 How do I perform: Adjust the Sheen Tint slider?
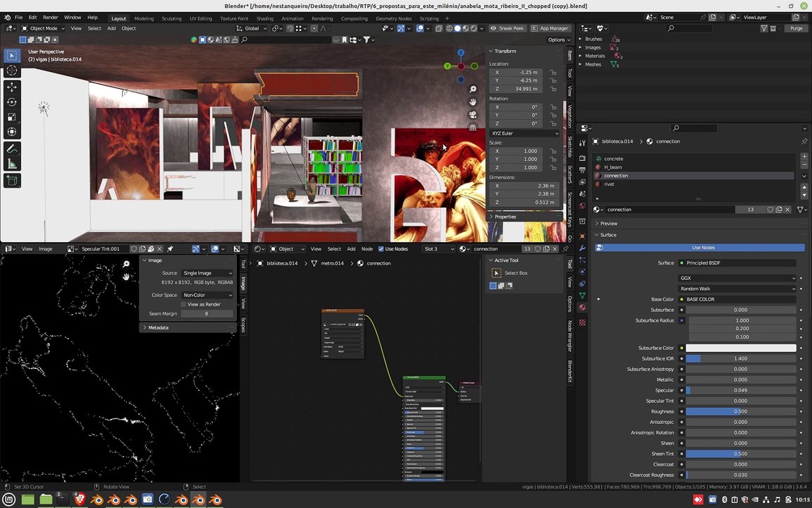pos(741,454)
